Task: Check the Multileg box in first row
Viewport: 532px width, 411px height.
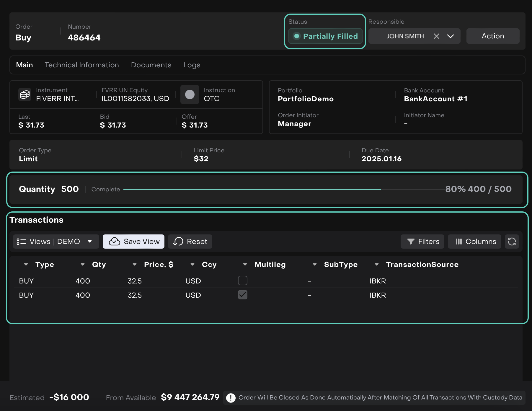Action: coord(242,280)
